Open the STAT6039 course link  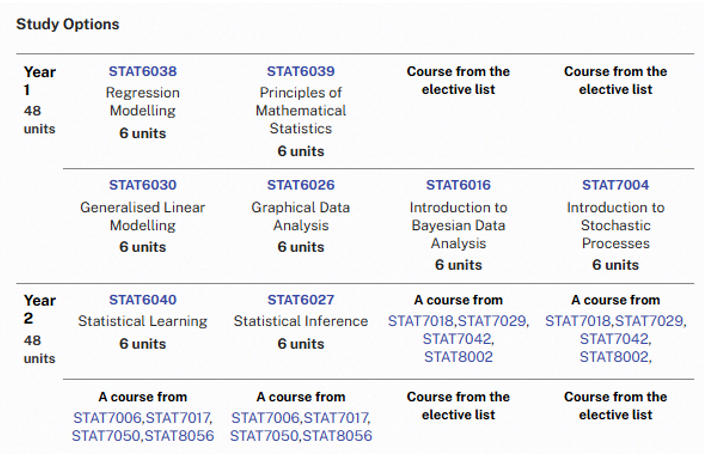301,71
